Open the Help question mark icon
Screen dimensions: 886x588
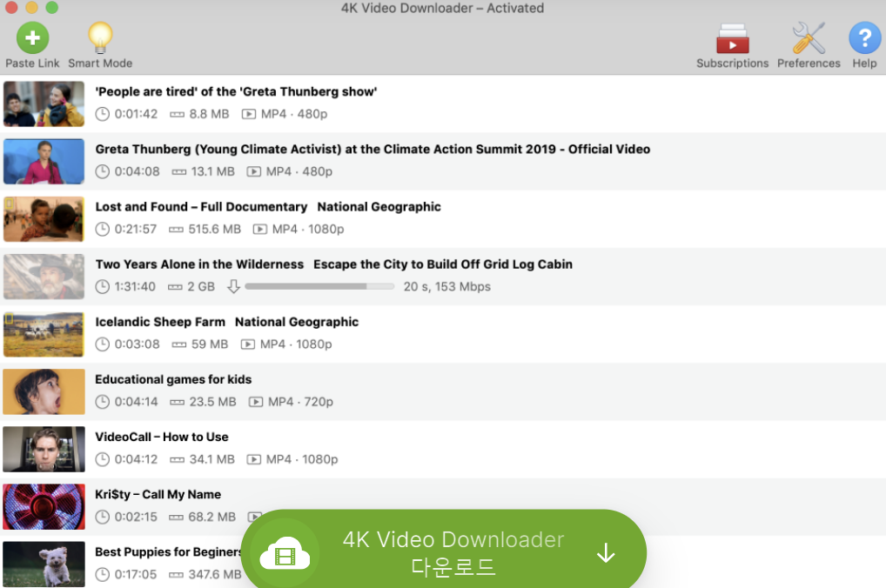coord(864,38)
